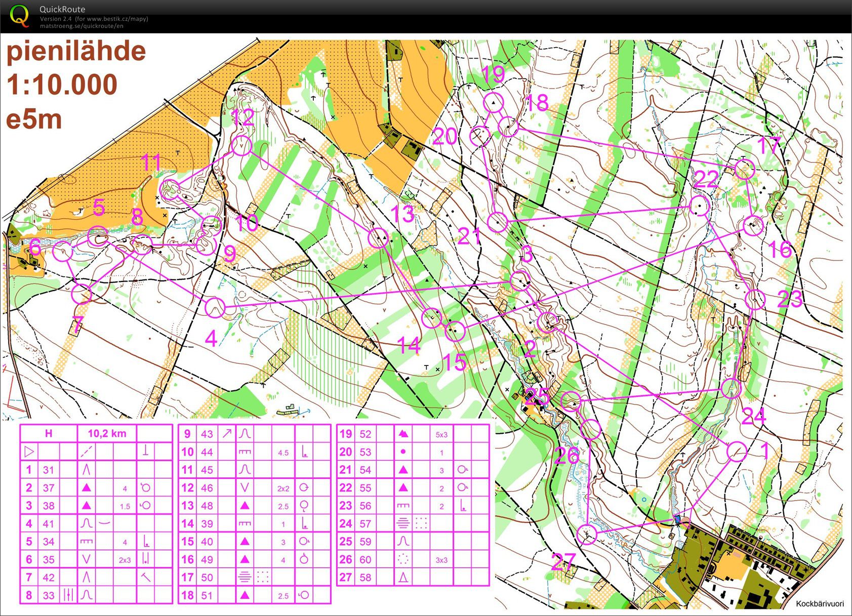Click the 'H' class cell in table header
852x616 pixels.
coord(49,433)
